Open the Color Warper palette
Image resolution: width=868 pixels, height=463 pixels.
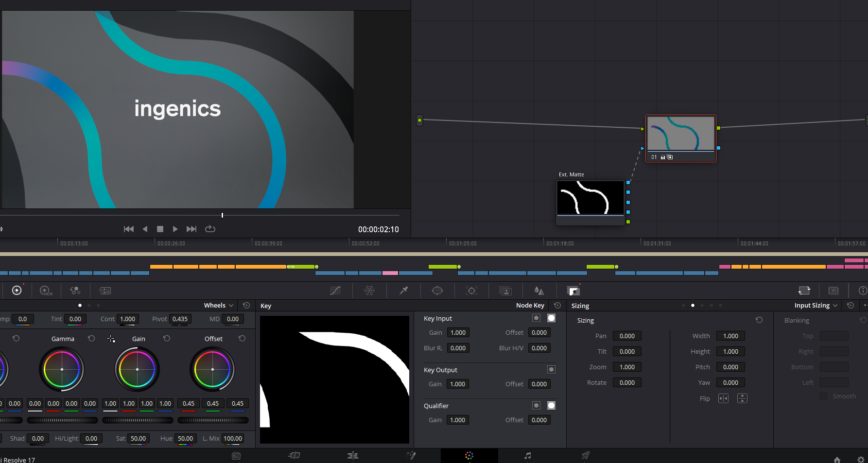[x=369, y=291]
